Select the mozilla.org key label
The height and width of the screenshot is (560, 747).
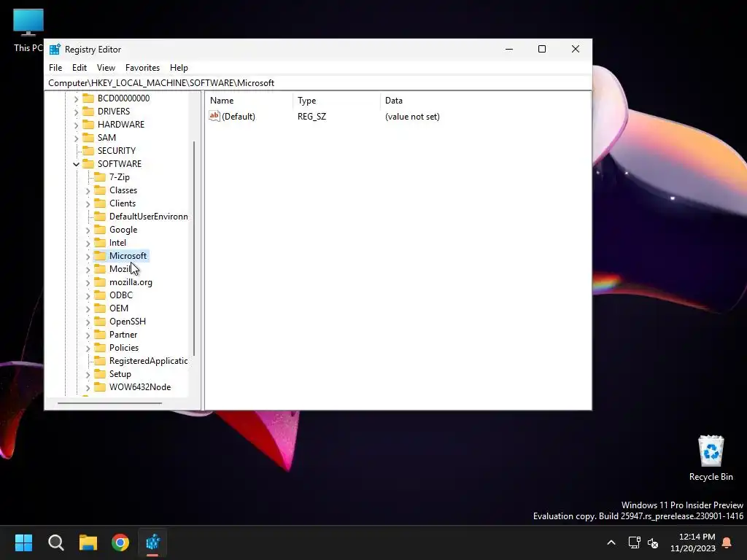click(x=131, y=282)
